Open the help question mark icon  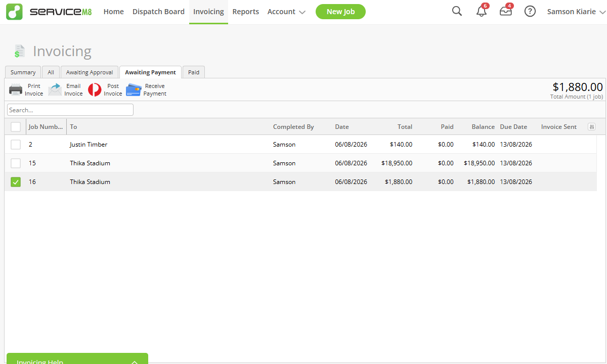point(530,11)
